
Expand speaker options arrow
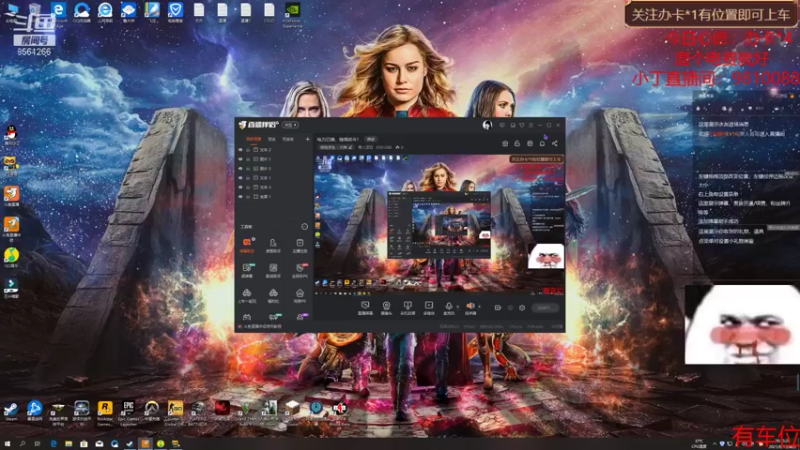[x=479, y=307]
